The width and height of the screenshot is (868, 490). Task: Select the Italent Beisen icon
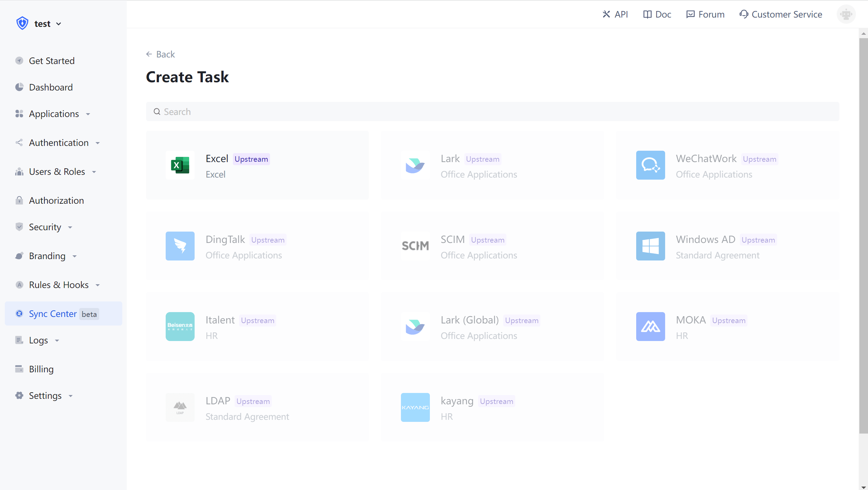pyautogui.click(x=180, y=327)
